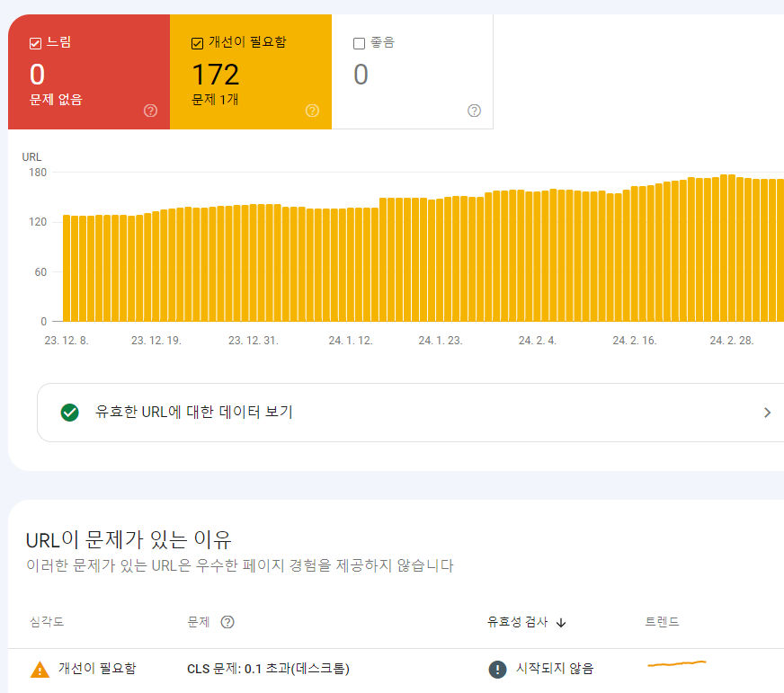Screen dimensions: 784x693
Task: Uncheck the 느림 checkbox
Action: click(x=35, y=43)
